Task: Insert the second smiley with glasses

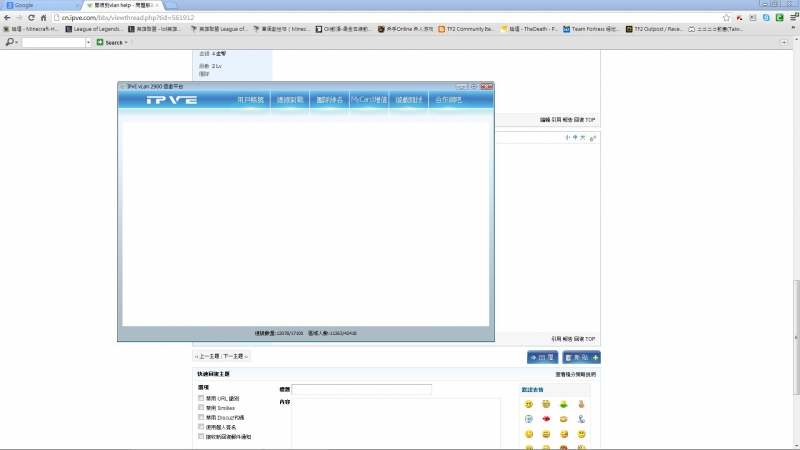Action: [x=546, y=404]
